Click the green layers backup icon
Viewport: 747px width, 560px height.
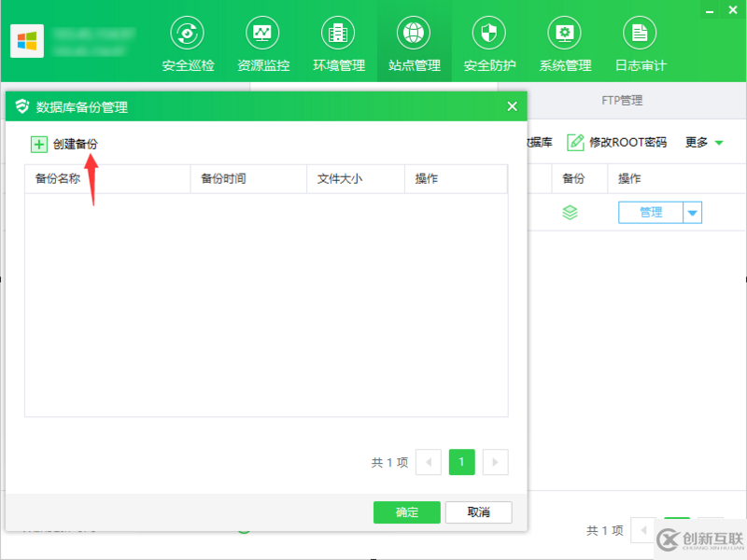tap(570, 213)
